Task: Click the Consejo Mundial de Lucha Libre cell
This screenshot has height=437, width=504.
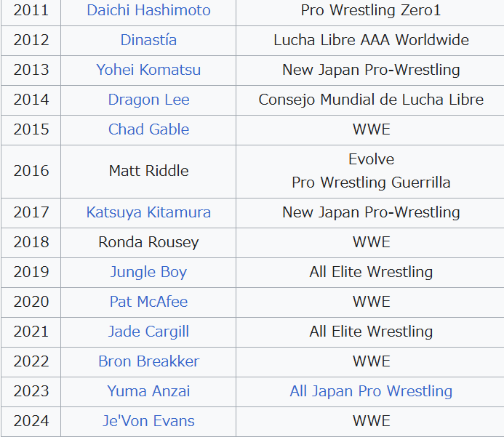Action: click(370, 100)
